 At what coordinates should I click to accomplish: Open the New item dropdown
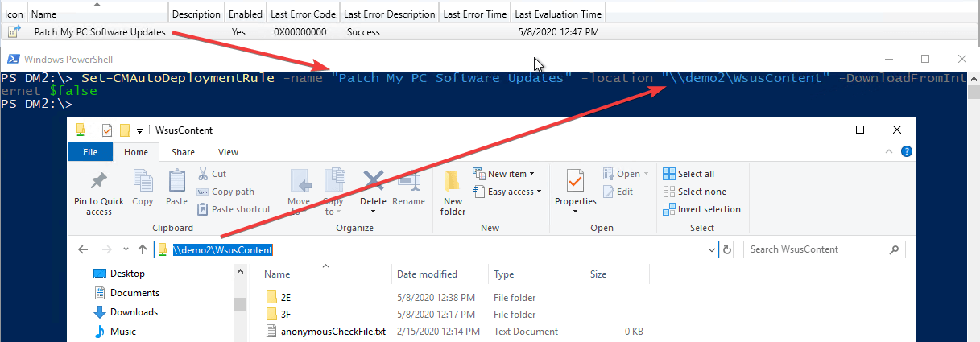503,174
